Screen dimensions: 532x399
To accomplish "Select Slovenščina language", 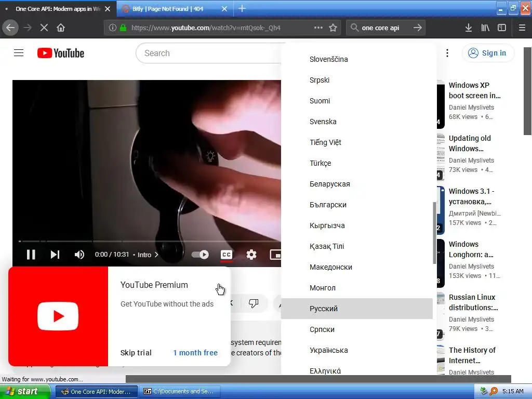I will (x=357, y=59).
